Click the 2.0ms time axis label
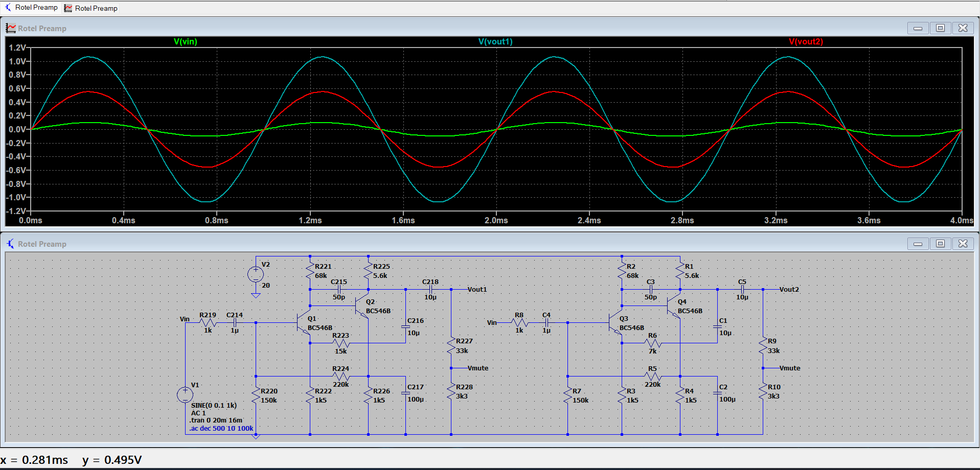This screenshot has width=980, height=470. pyautogui.click(x=496, y=220)
